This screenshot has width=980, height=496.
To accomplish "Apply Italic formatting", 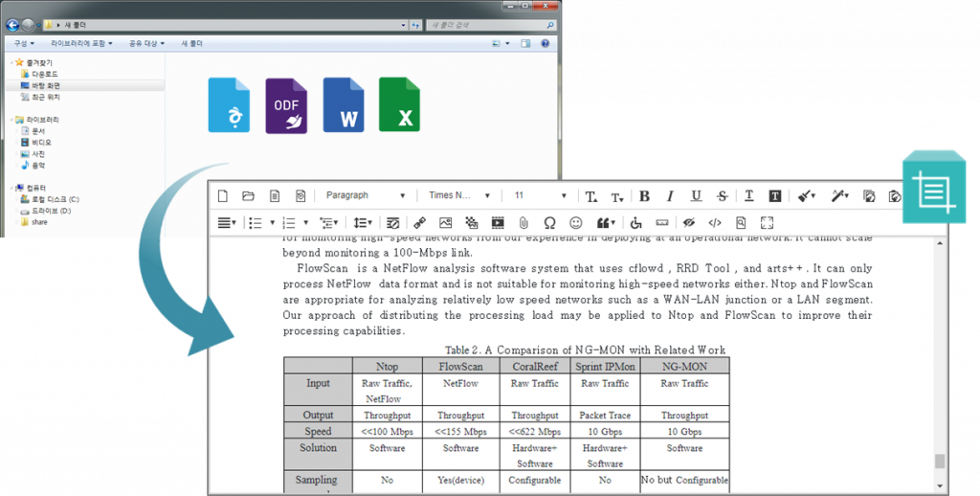I will click(x=670, y=195).
